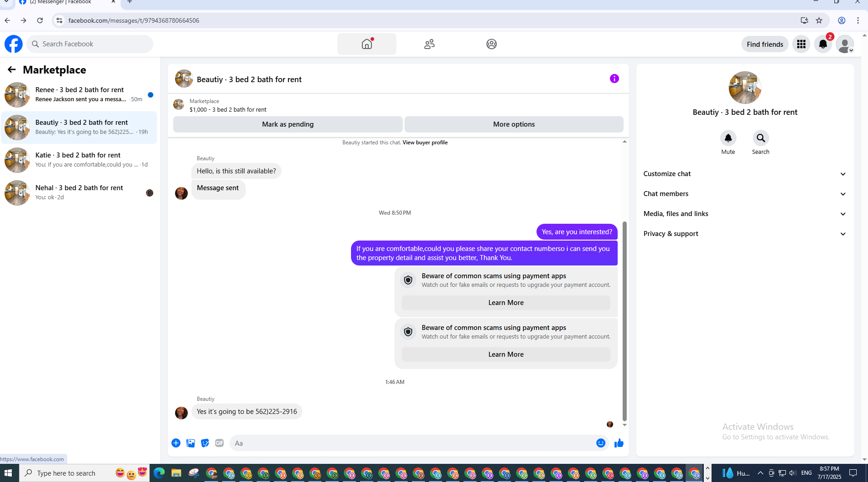Expand Chat members section
The height and width of the screenshot is (482, 868).
pyautogui.click(x=745, y=194)
